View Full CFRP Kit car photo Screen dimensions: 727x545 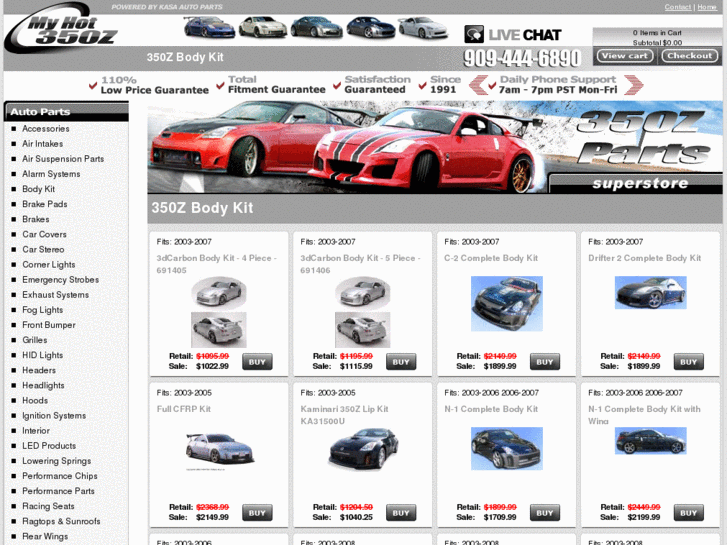click(220, 449)
